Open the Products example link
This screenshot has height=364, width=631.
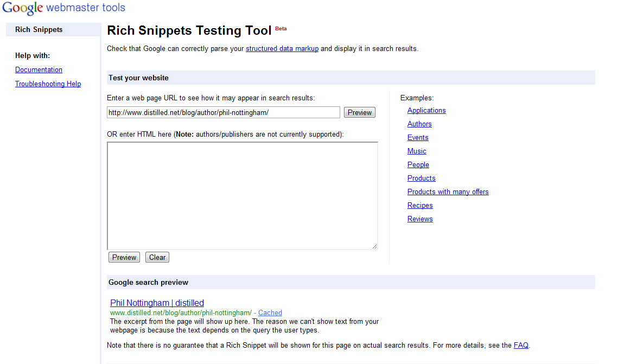click(422, 178)
